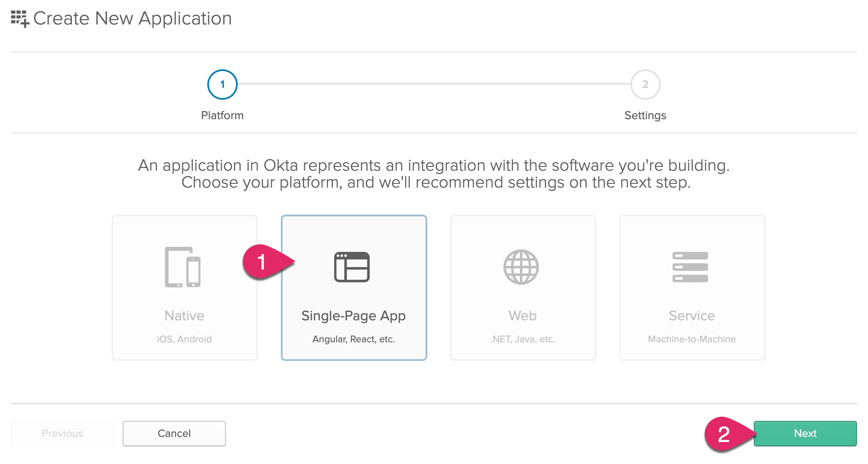The image size is (868, 464).
Task: Click the Settings step label
Action: (645, 115)
